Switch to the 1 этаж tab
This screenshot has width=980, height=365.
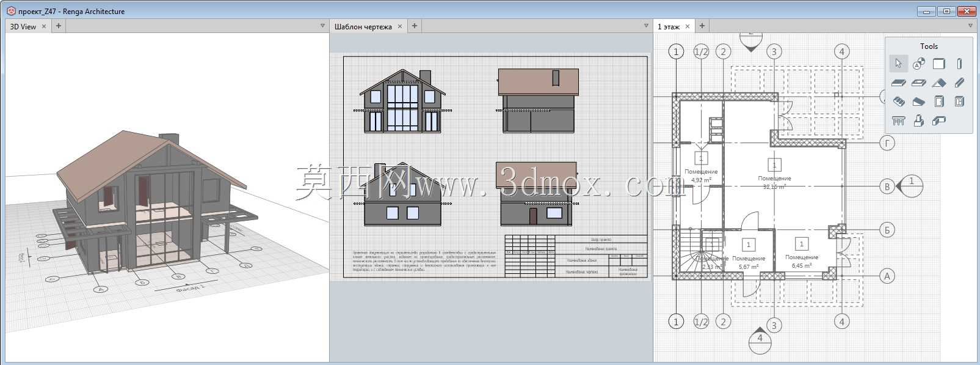click(669, 26)
